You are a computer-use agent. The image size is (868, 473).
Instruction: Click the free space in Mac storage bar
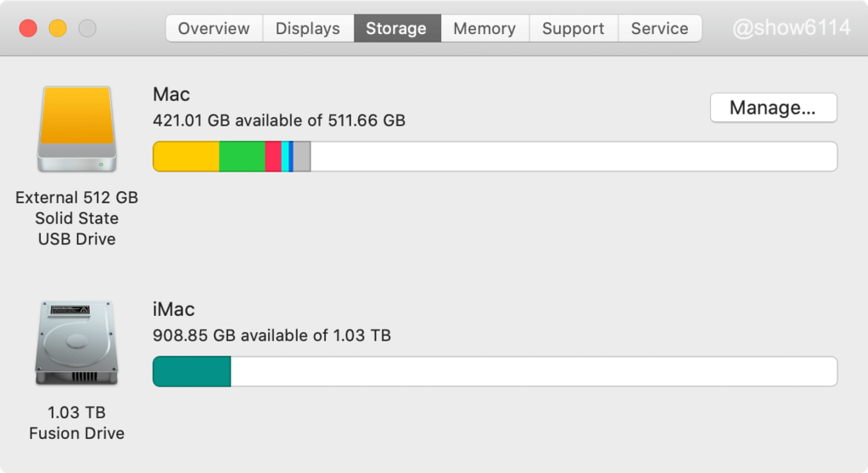coord(573,157)
